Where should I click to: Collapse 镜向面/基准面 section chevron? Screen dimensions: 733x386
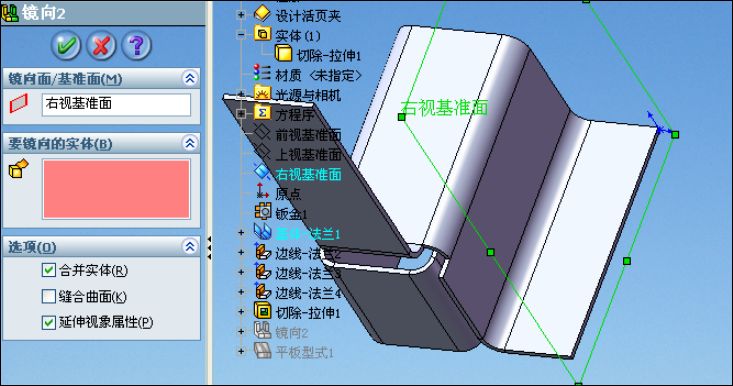(x=190, y=78)
